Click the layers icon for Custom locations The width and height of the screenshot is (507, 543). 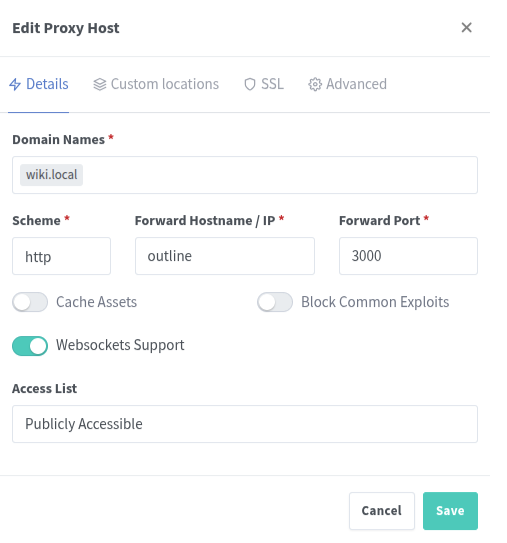[100, 84]
